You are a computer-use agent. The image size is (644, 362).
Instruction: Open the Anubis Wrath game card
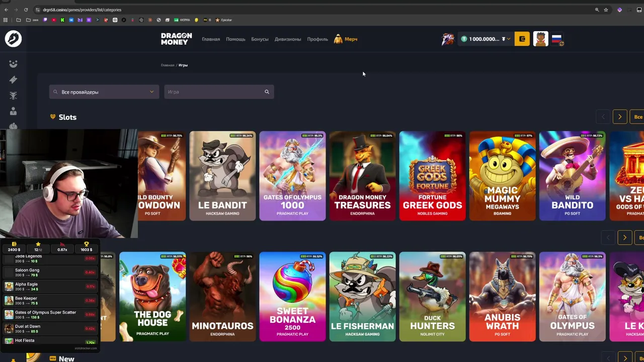point(502,297)
